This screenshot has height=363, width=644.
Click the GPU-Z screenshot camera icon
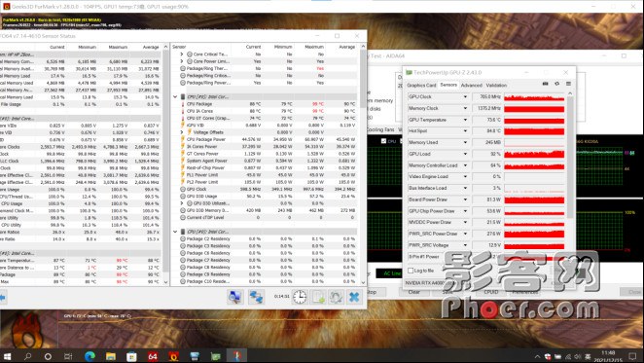point(546,84)
